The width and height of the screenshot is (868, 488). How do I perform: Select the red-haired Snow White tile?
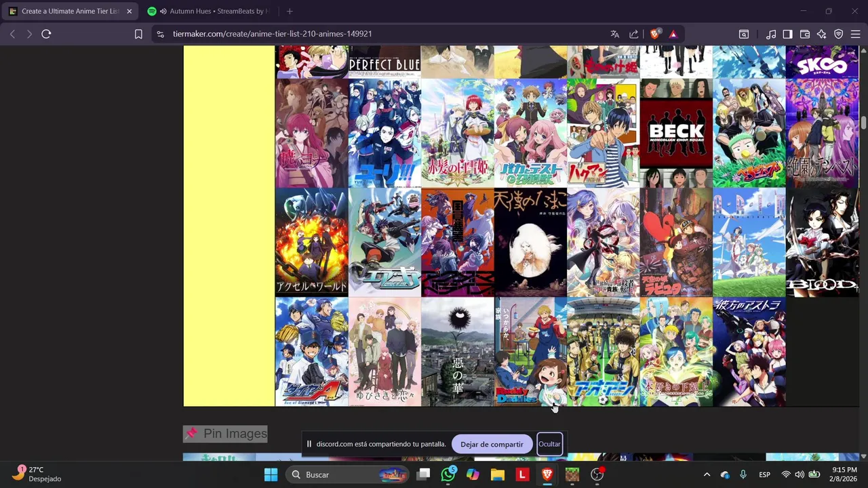458,134
